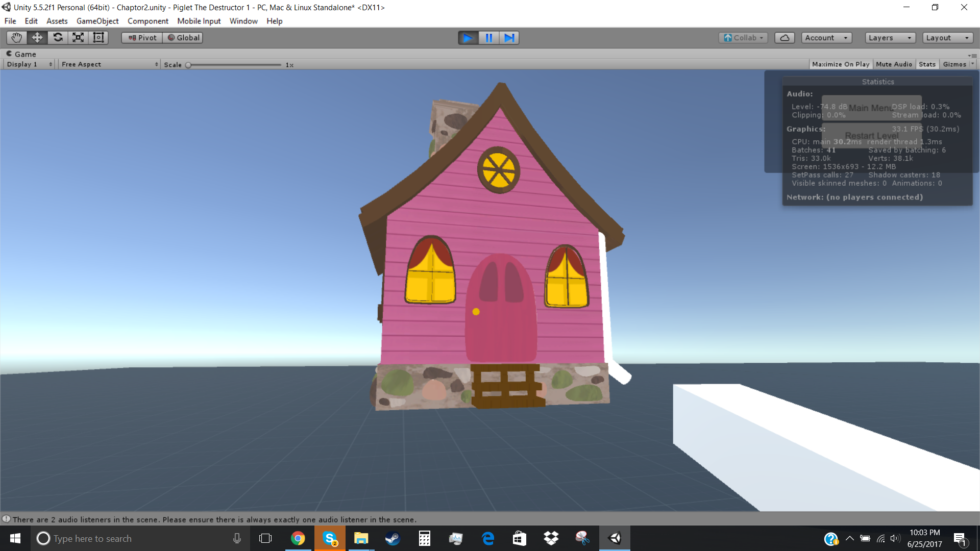This screenshot has height=551, width=980.
Task: Toggle Gizmos in Game view
Action: [x=954, y=64]
